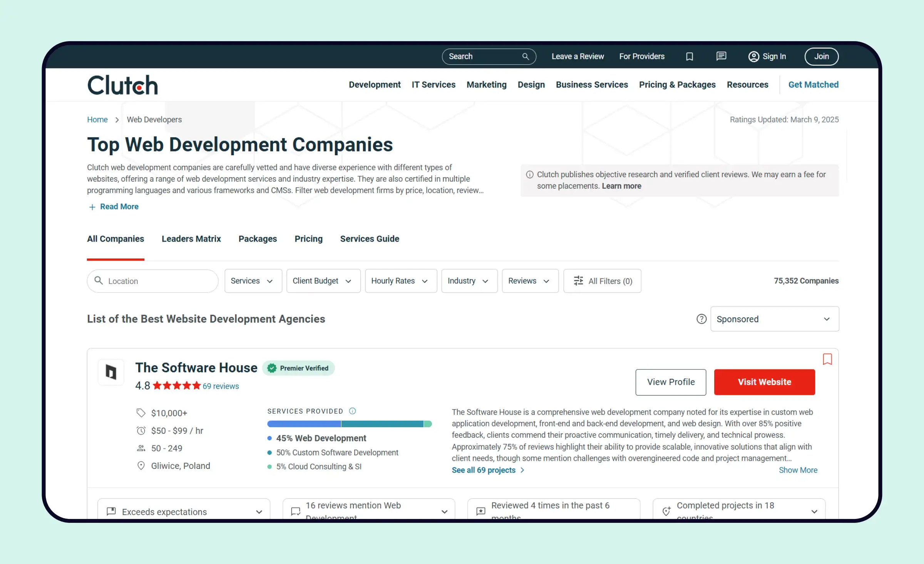The height and width of the screenshot is (564, 924).
Task: Click the Premier Verified badge
Action: (x=298, y=368)
